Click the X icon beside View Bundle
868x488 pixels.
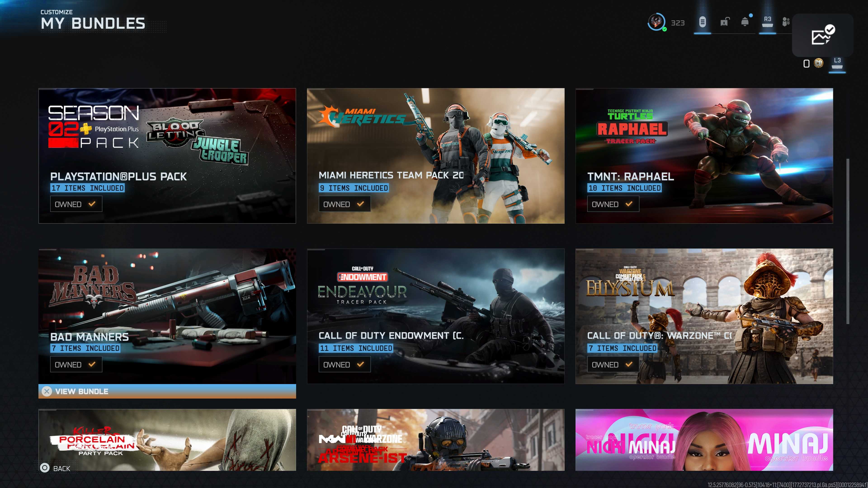pos(47,391)
